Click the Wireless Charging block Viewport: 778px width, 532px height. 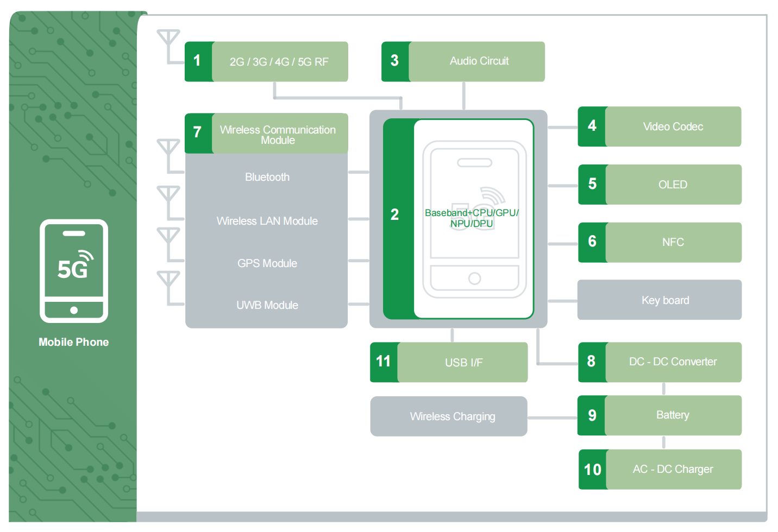click(449, 416)
